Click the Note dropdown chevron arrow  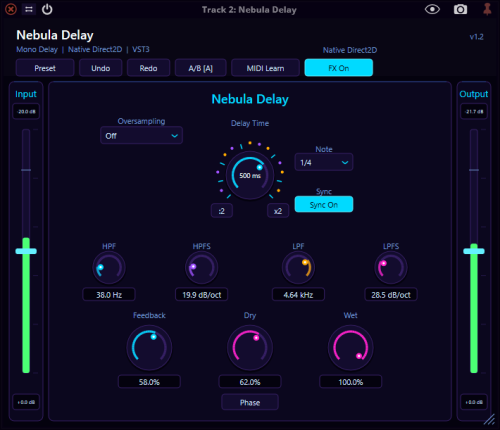coord(345,162)
